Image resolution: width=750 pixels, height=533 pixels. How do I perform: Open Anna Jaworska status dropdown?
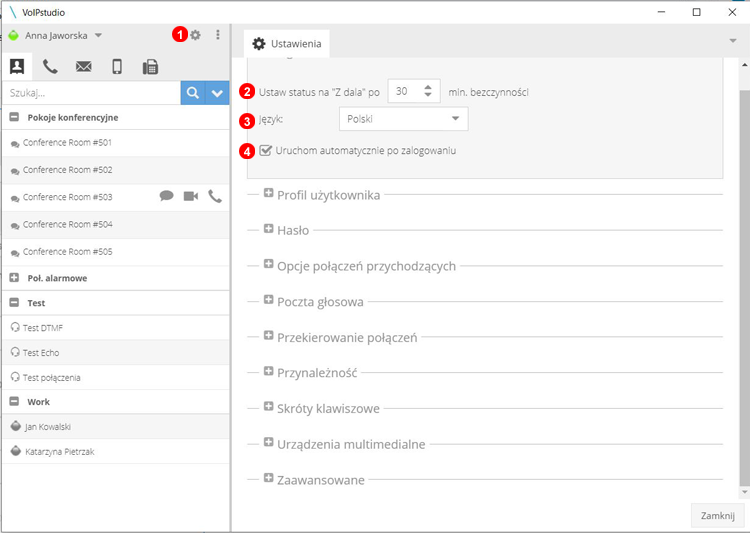(98, 35)
